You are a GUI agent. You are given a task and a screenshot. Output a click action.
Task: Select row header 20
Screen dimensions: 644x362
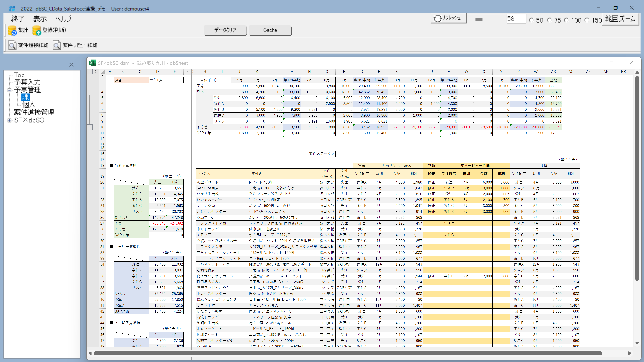tap(102, 182)
